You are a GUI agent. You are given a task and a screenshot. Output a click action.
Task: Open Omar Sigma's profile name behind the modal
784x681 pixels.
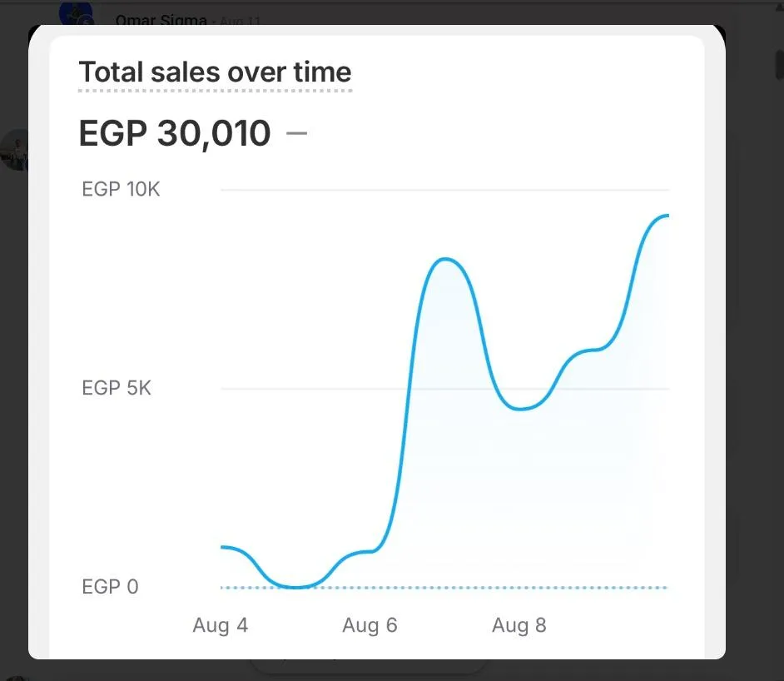(161, 20)
